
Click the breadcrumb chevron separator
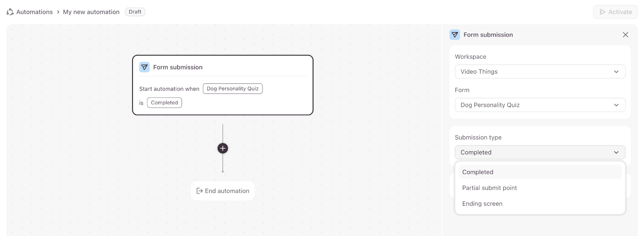(x=58, y=12)
